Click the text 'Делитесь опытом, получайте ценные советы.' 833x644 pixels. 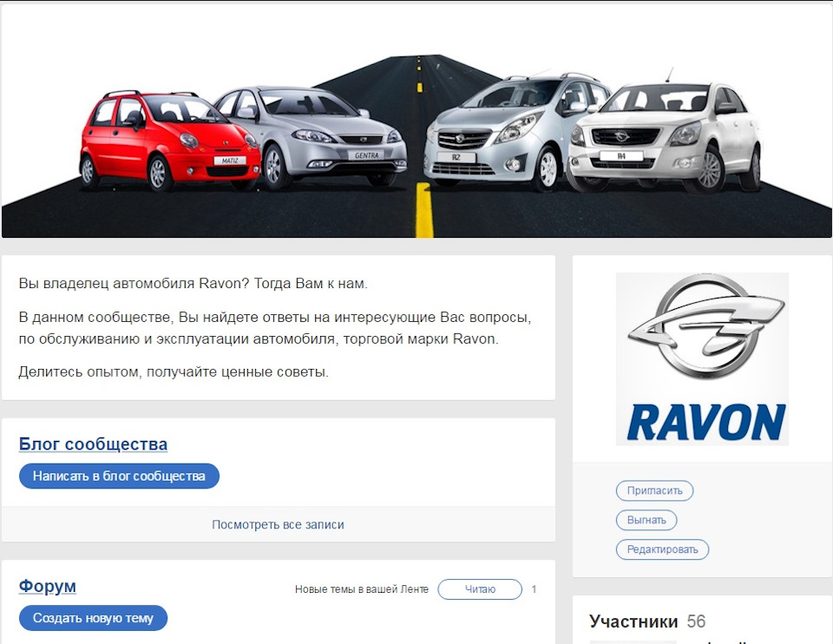174,372
